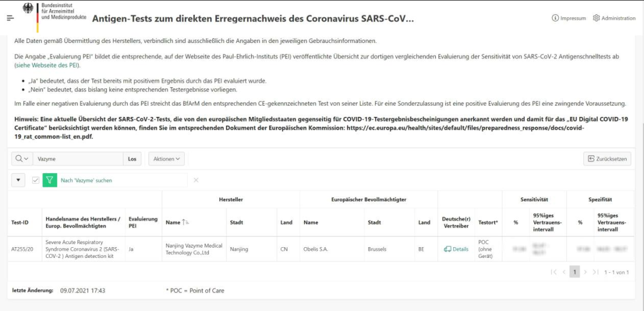Uncheck the 'Vazyme' filter checkbox
The width and height of the screenshot is (644, 311).
click(x=36, y=180)
